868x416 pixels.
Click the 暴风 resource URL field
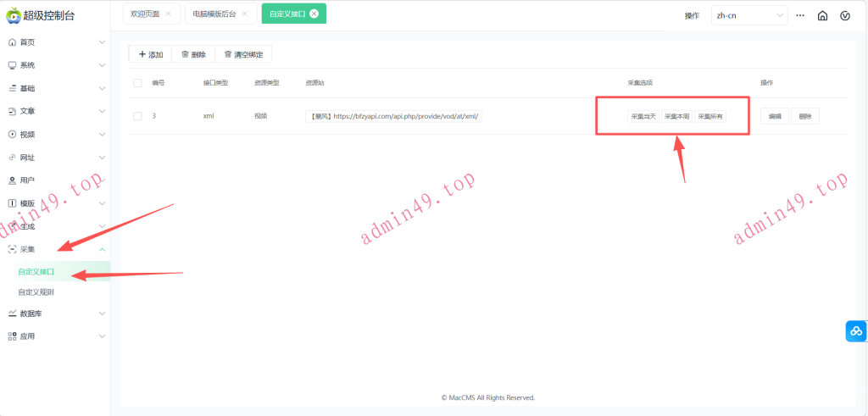(x=393, y=116)
